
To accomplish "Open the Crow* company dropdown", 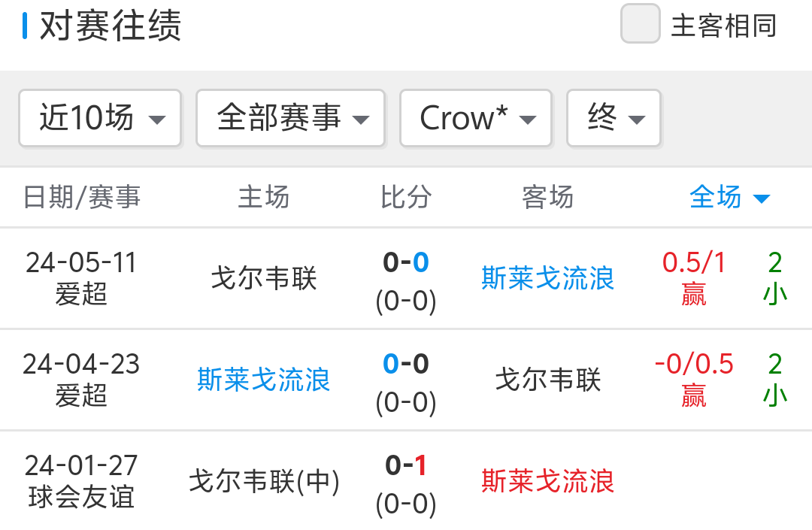I will [x=476, y=118].
